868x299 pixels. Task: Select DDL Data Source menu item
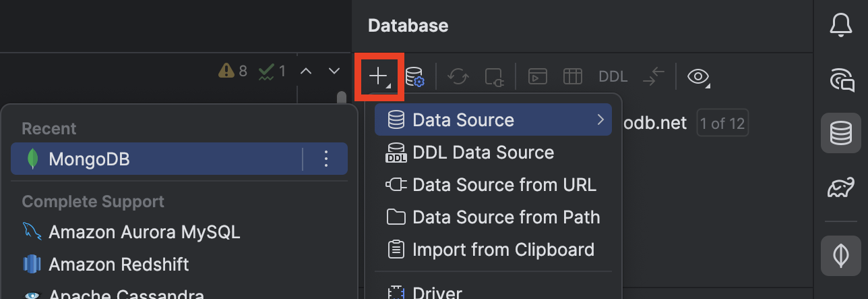pyautogui.click(x=493, y=153)
